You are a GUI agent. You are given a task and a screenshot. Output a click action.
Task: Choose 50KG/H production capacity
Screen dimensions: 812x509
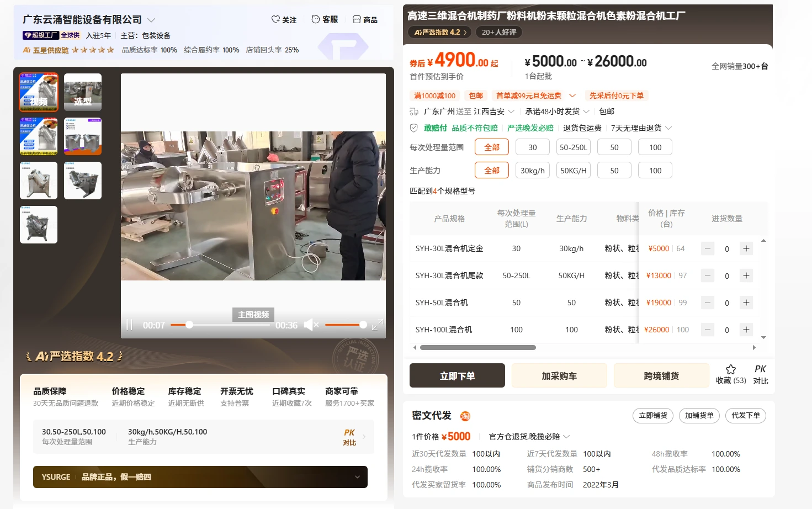(x=574, y=171)
